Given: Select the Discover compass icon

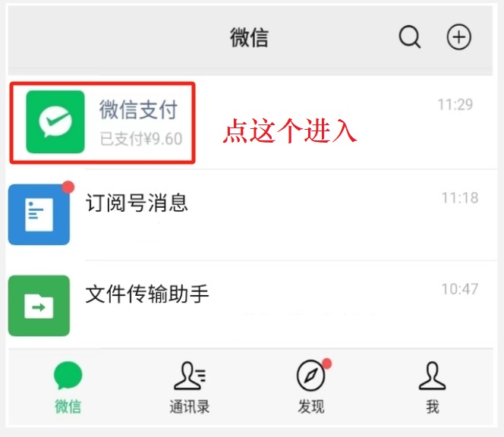Looking at the screenshot, I should (310, 376).
